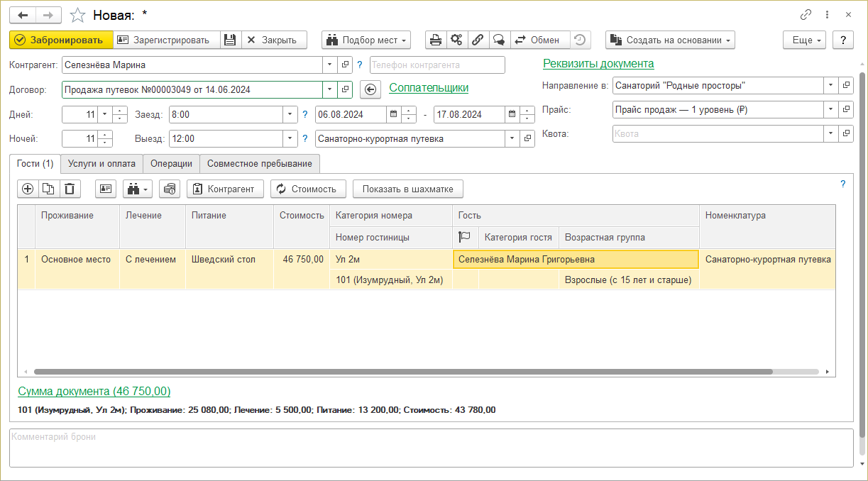Add a new guest row with plus icon
The width and height of the screenshot is (868, 481).
pos(28,189)
